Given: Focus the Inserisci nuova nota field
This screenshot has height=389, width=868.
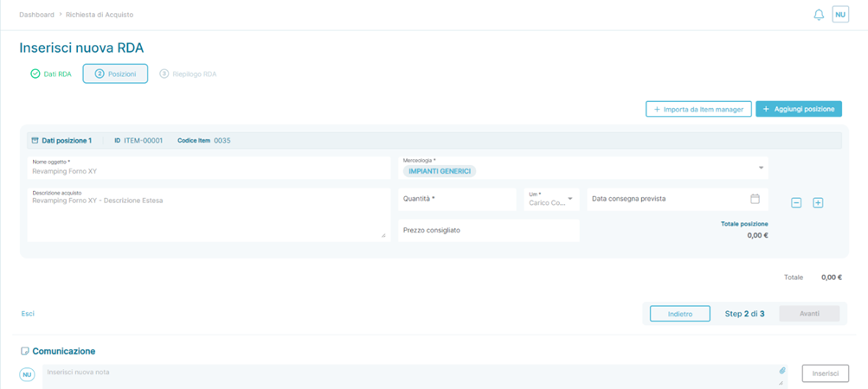Looking at the screenshot, I should point(415,376).
